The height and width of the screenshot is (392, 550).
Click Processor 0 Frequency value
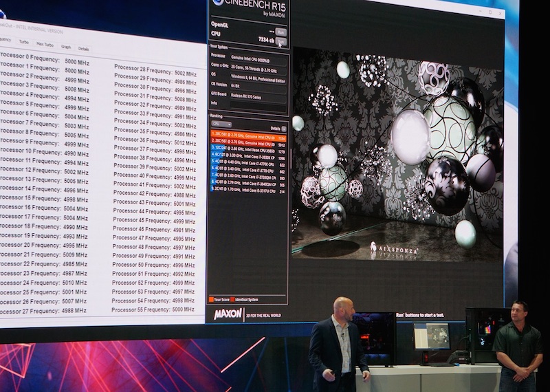click(77, 62)
